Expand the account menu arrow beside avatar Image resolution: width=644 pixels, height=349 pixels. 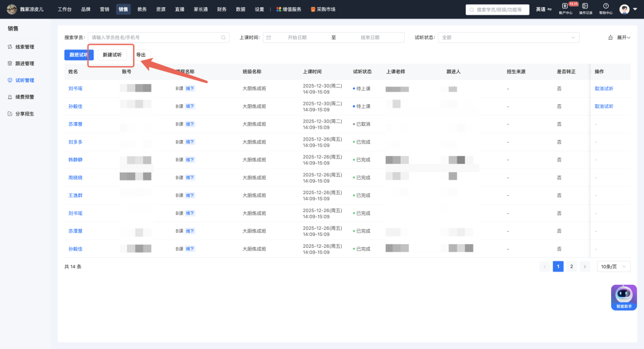(x=635, y=9)
